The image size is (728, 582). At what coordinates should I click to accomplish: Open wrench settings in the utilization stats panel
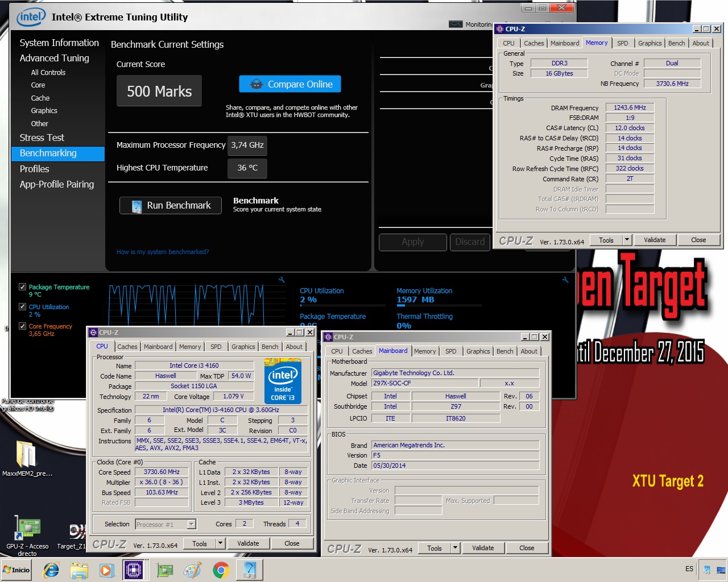click(x=565, y=280)
